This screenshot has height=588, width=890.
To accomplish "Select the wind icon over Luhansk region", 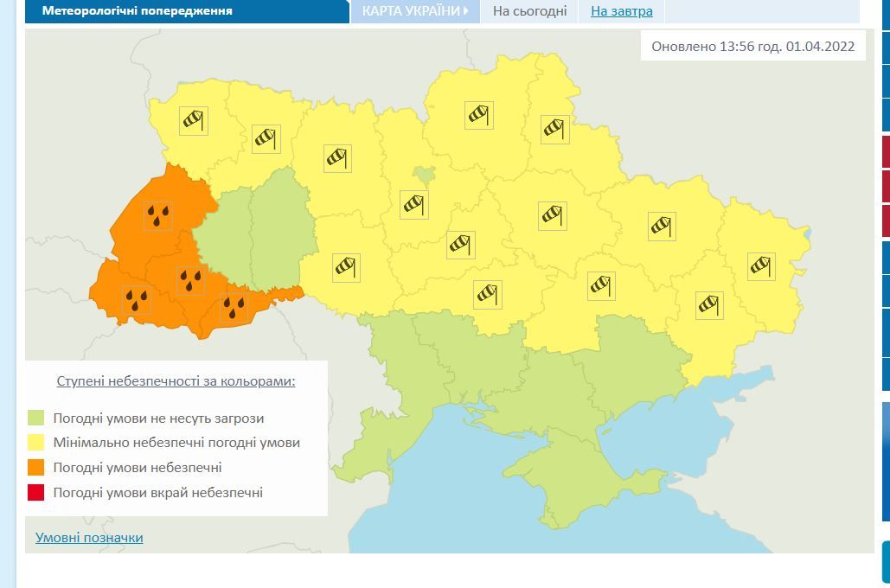I will (x=760, y=266).
